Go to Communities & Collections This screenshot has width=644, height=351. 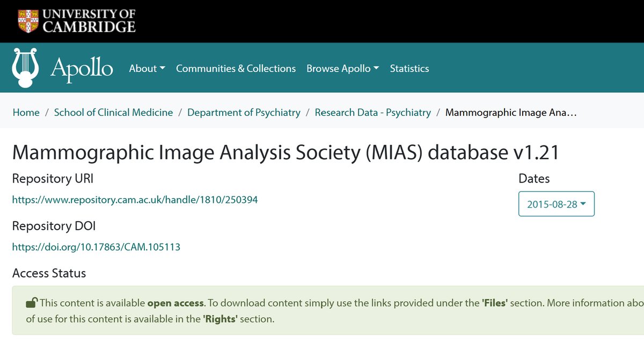pyautogui.click(x=236, y=69)
